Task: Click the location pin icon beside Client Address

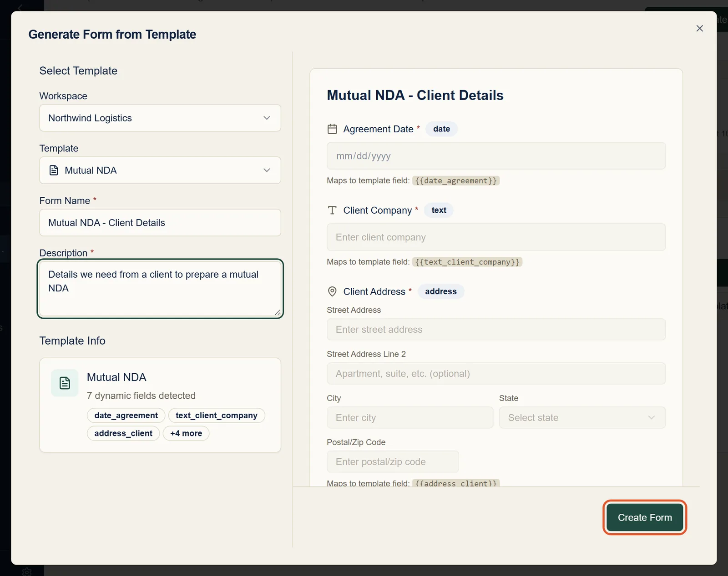Action: point(332,291)
